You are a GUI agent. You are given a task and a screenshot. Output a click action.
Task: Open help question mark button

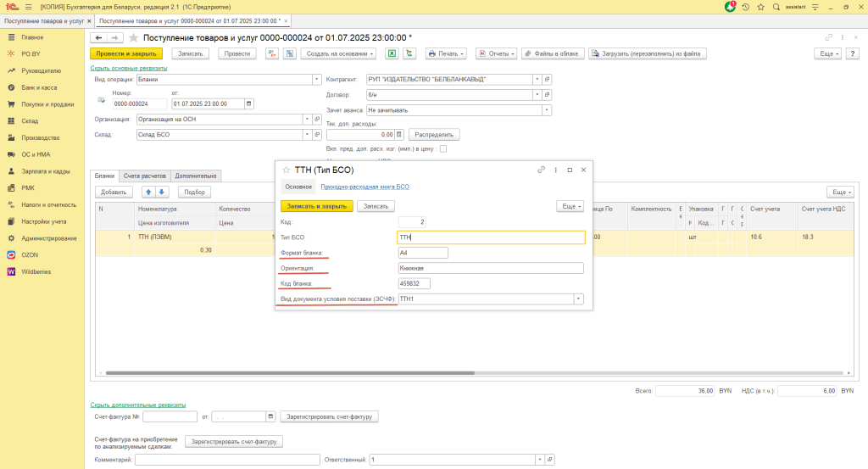click(853, 53)
